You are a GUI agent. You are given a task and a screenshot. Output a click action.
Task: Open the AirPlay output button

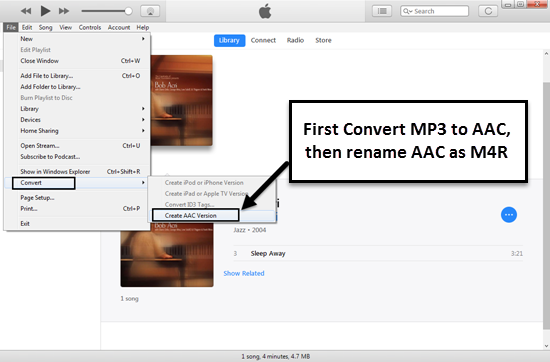tap(150, 11)
